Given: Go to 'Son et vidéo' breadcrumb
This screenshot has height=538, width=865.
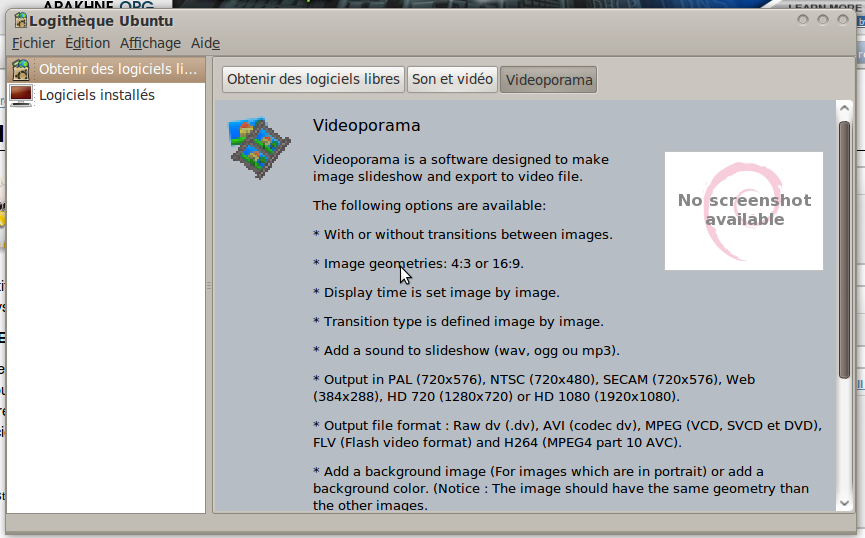Looking at the screenshot, I should (x=452, y=79).
